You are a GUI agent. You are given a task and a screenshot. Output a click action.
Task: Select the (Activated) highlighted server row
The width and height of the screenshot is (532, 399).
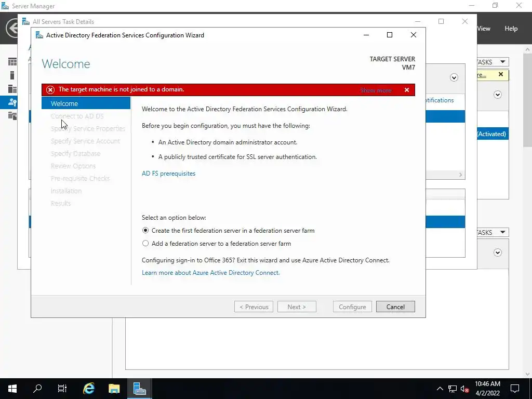[x=493, y=134]
